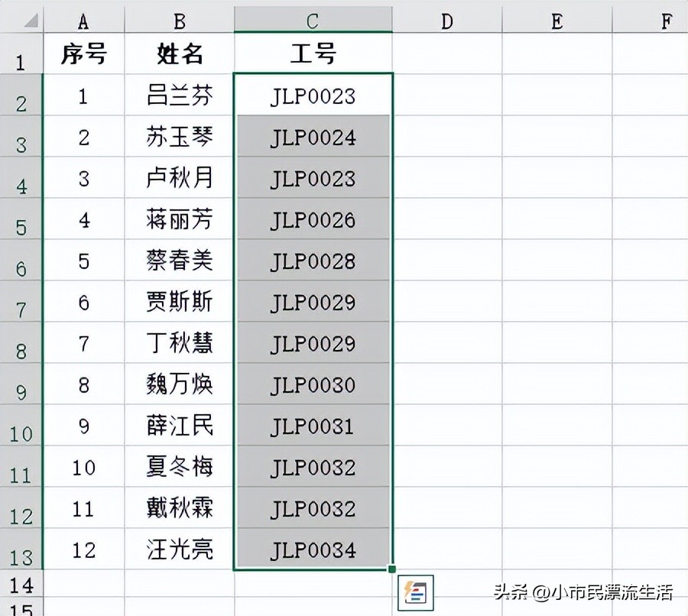The height and width of the screenshot is (616, 688).
Task: Select the cell 贾斯斯
Action: click(x=180, y=301)
